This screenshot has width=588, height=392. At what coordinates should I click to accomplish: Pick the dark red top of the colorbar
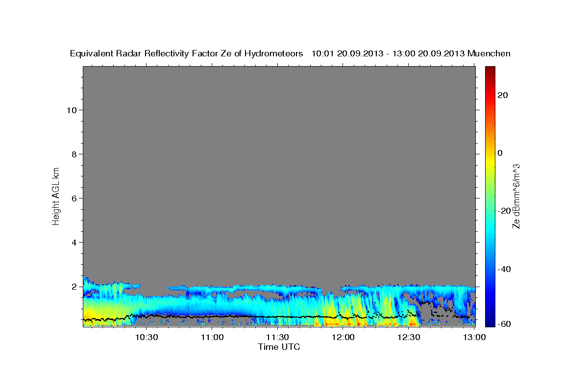[x=490, y=70]
